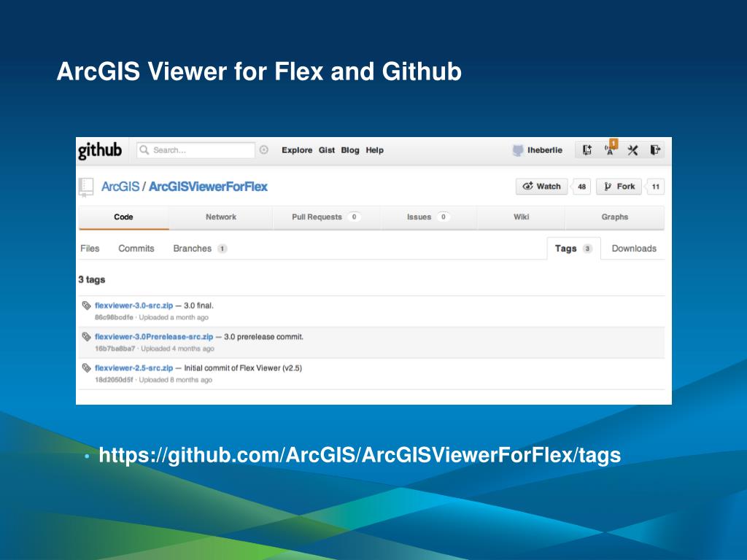Open the Help link
The width and height of the screenshot is (747, 560).
tap(374, 150)
